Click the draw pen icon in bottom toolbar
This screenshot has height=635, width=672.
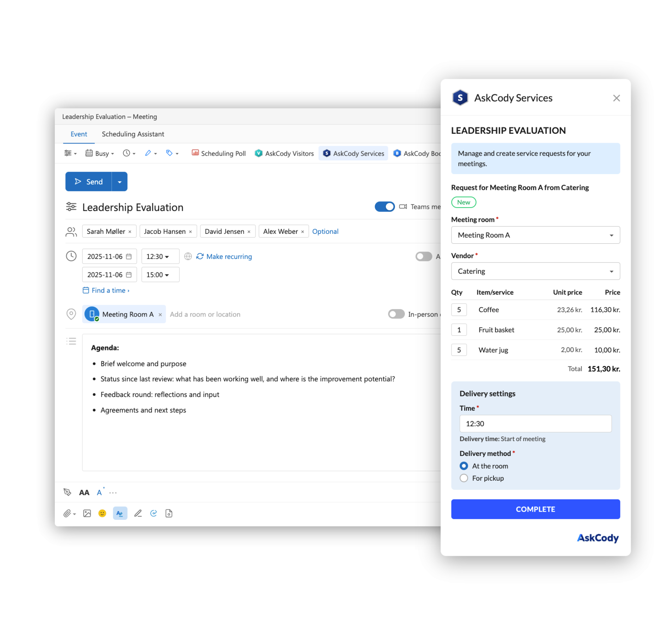tap(138, 514)
